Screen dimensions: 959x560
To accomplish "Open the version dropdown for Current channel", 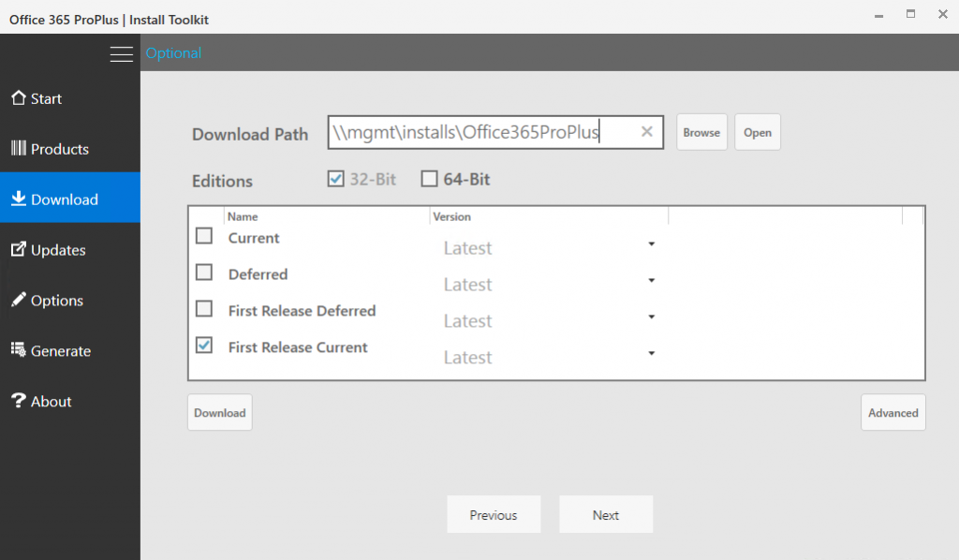I will (651, 242).
